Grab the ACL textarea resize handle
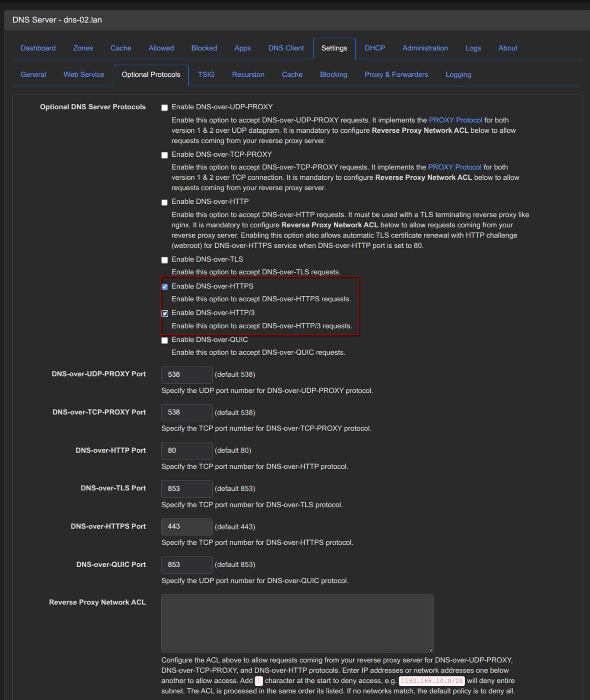Viewport: 590px width, 700px height. (431, 650)
